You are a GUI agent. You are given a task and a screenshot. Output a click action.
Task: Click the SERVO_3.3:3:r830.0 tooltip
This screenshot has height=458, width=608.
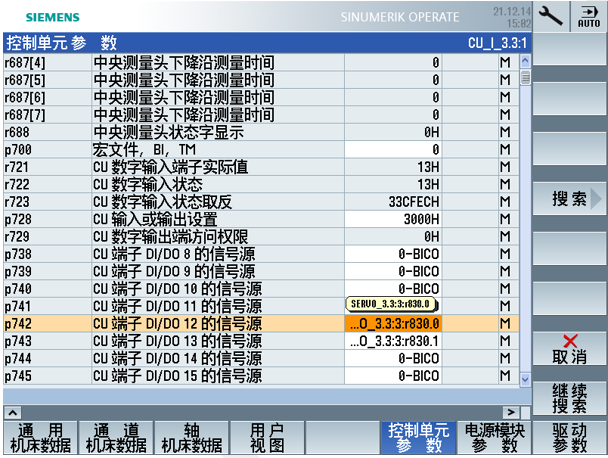point(392,304)
